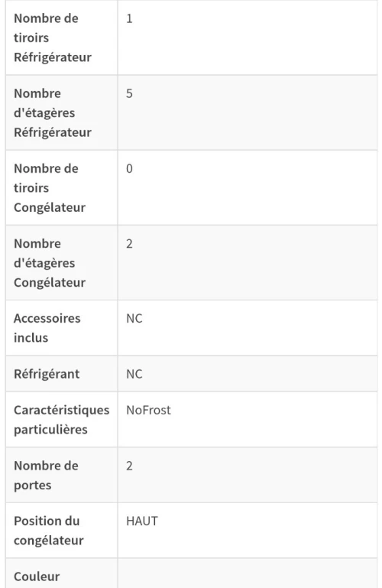
Task: Click the value 2 for Congélateur shelves
Action: (x=129, y=243)
